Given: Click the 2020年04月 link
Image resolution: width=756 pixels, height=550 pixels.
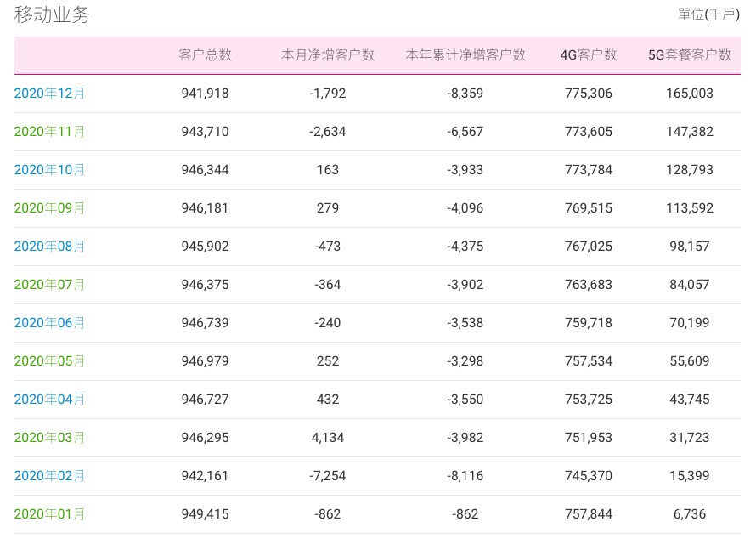Looking at the screenshot, I should click(49, 400).
